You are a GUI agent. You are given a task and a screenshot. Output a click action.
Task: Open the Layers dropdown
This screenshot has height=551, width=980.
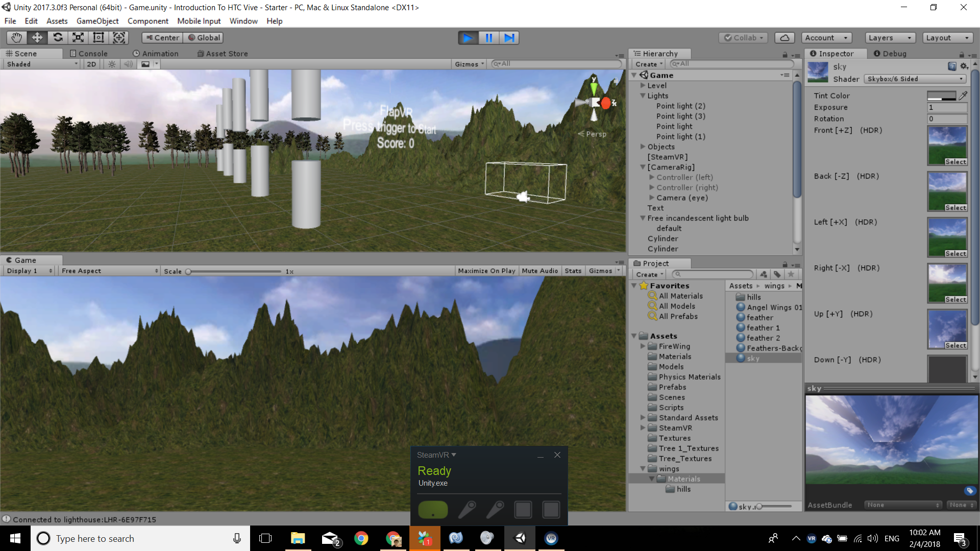890,38
